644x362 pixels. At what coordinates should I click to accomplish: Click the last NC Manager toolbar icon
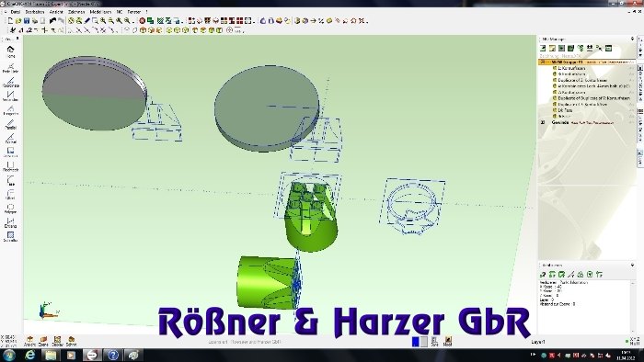[609, 49]
